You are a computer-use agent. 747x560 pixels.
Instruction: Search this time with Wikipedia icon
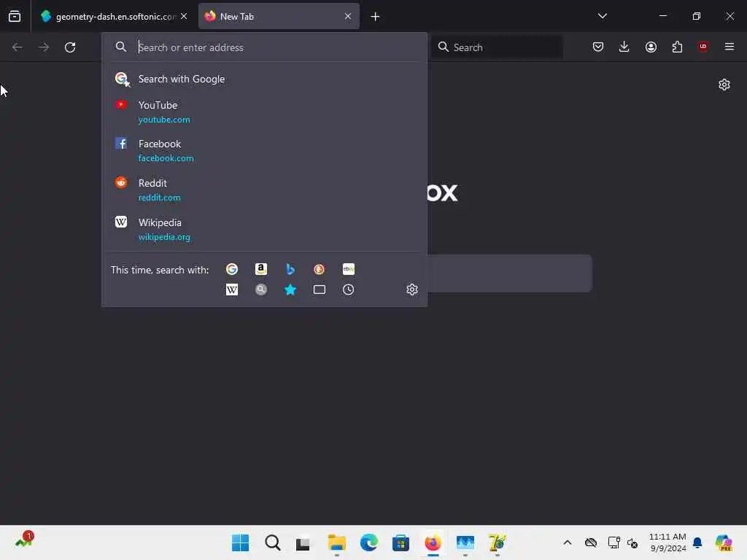[x=232, y=289]
